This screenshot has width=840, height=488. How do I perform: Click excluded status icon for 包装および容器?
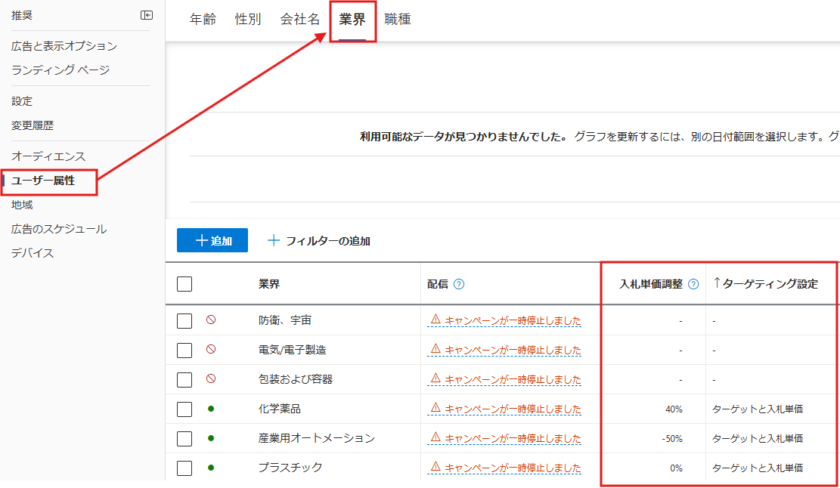211,379
